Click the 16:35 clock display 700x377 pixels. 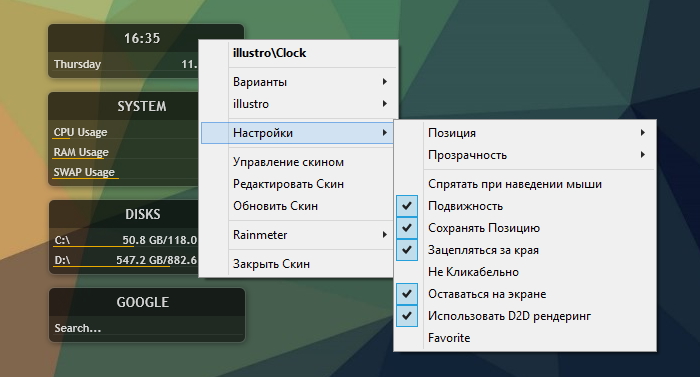[x=142, y=38]
